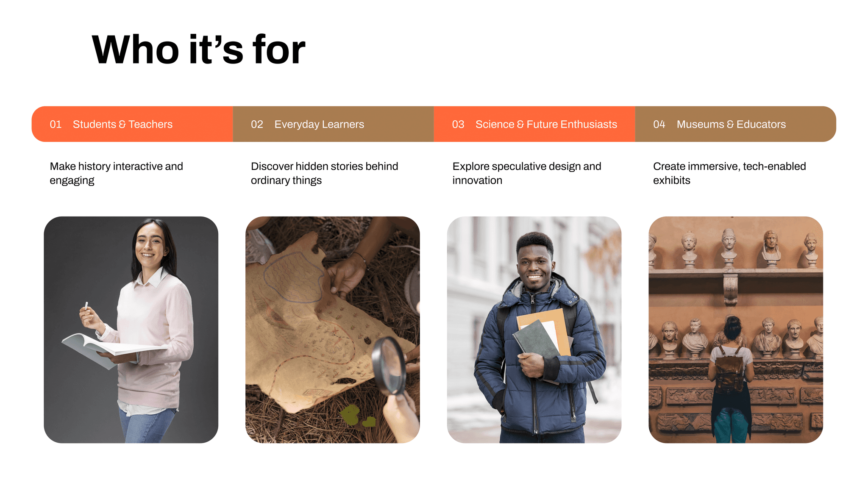Viewport: 868px width, 488px height.
Task: Select 'Discover hidden stories behind ordinary things' text
Action: 324,173
